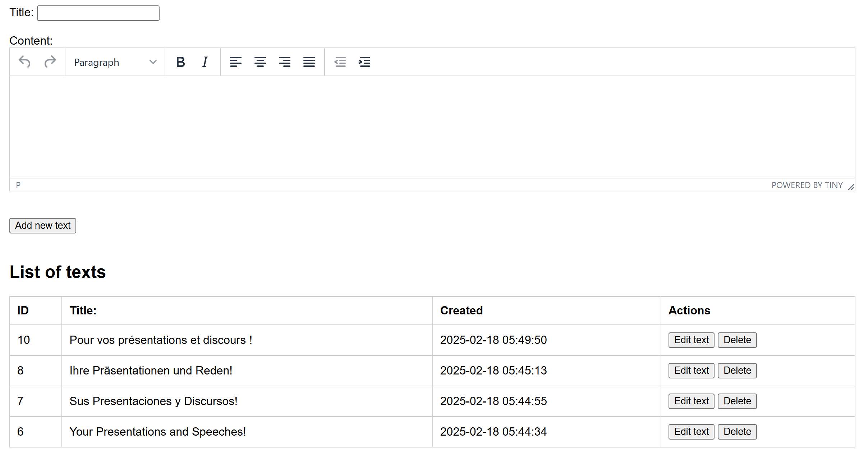The height and width of the screenshot is (459, 868).
Task: Delete the Ihre Präsentationen und Reden! row
Action: 737,371
